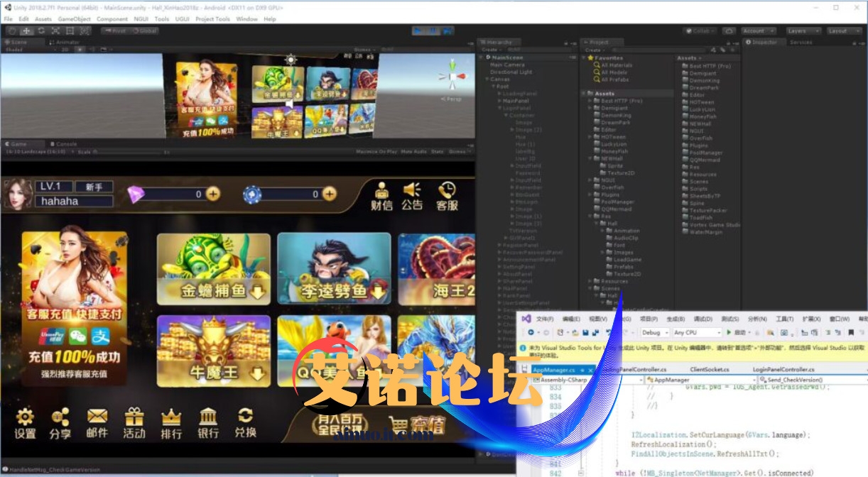Switch to the Animator tab

pyautogui.click(x=66, y=42)
